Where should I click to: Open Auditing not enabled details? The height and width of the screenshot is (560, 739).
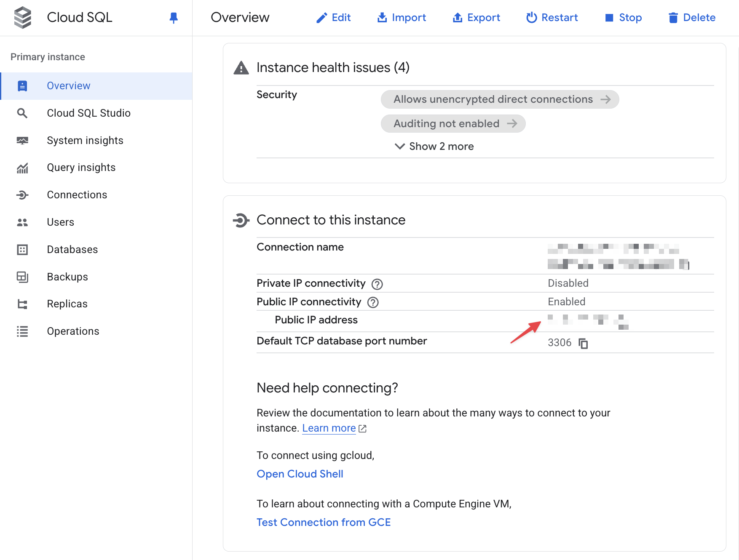[453, 123]
